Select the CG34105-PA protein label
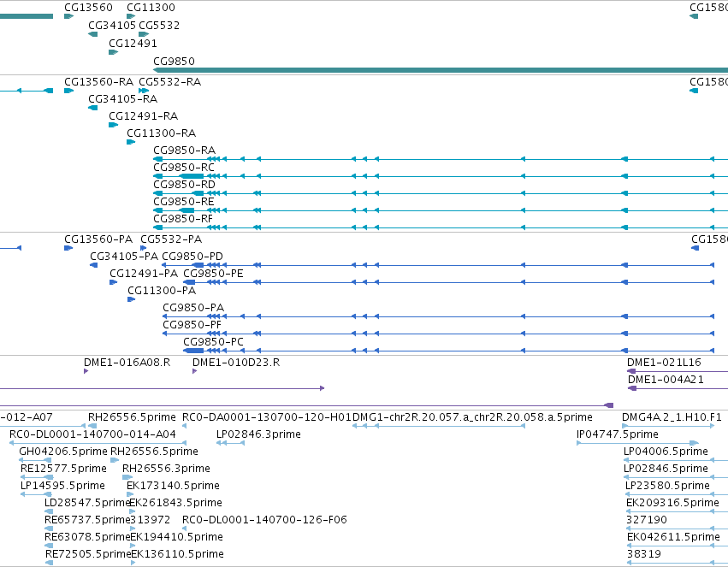Image resolution: width=728 pixels, height=567 pixels. (124, 257)
